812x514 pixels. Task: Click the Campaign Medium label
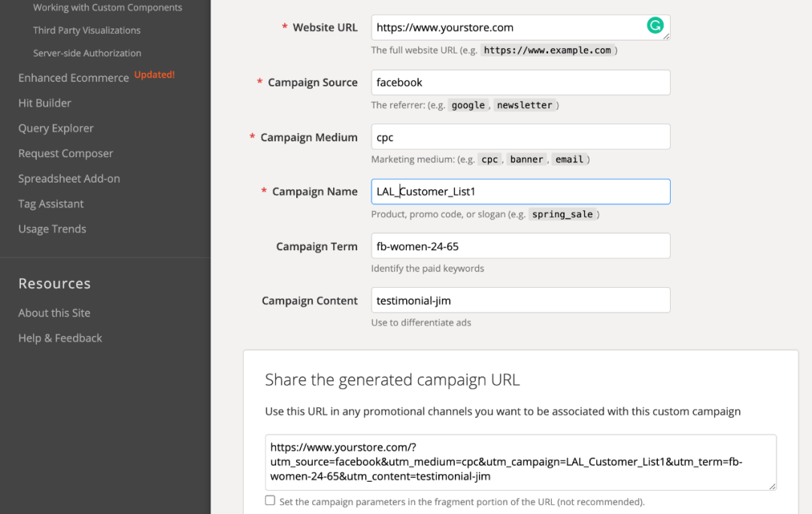click(x=309, y=138)
